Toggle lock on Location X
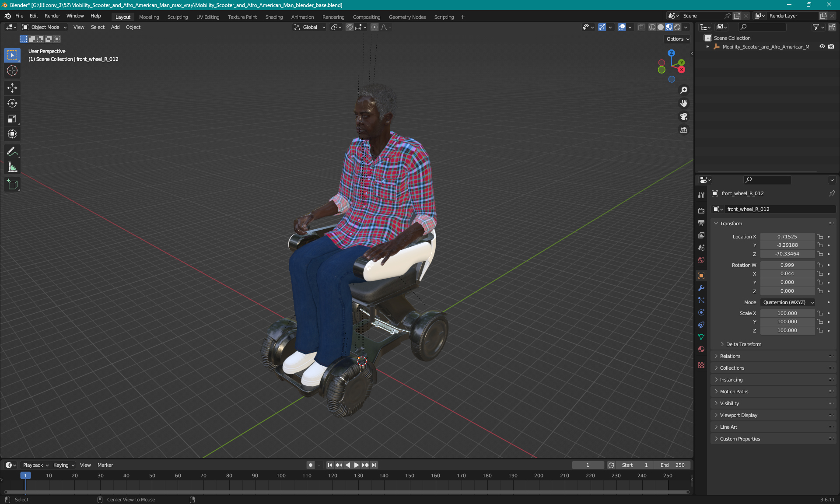The height and width of the screenshot is (504, 840). tap(820, 237)
